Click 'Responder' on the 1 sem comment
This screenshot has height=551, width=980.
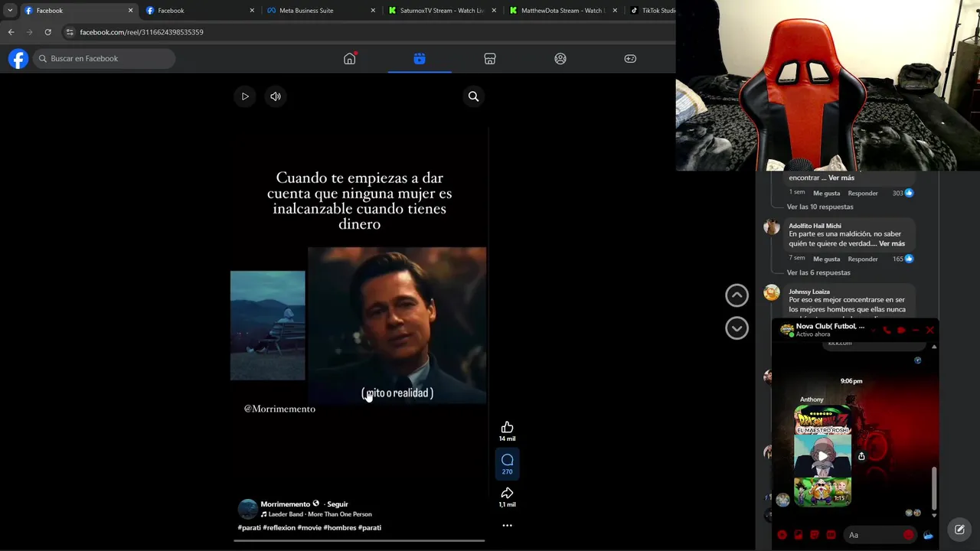[863, 193]
